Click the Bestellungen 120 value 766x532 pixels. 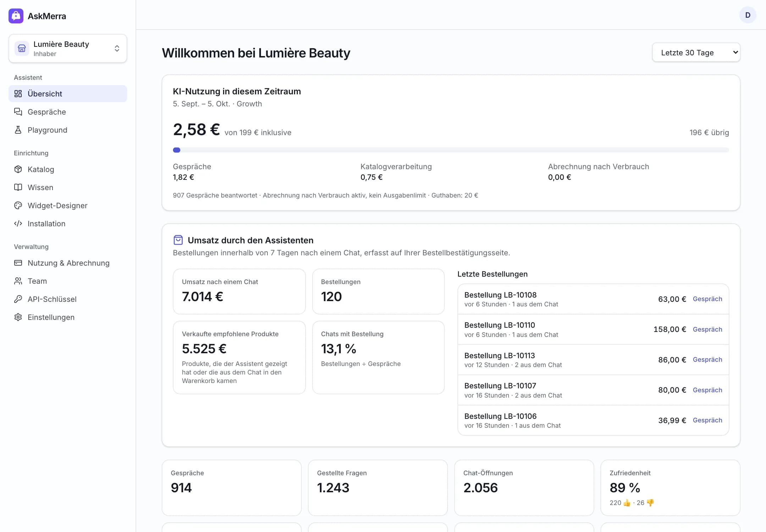click(x=331, y=297)
